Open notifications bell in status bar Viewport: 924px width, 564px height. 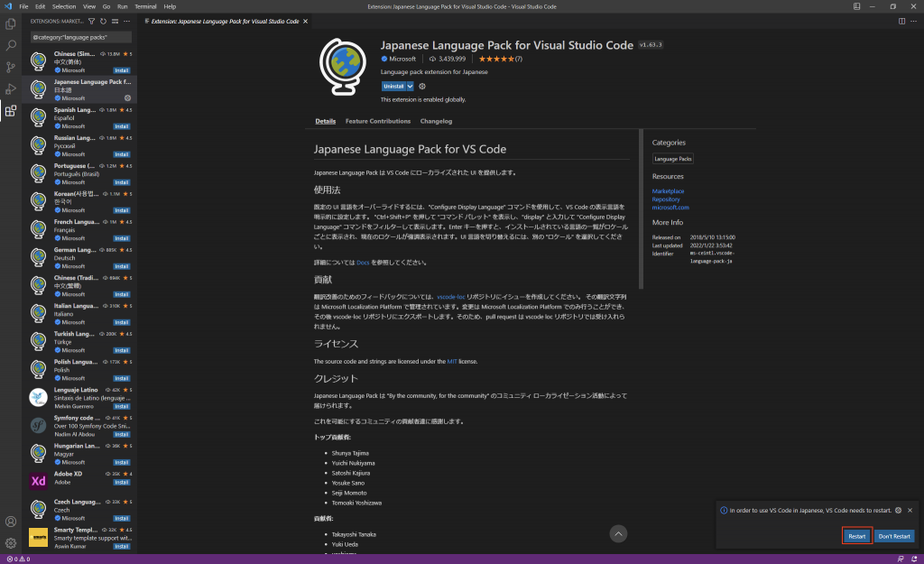914,559
